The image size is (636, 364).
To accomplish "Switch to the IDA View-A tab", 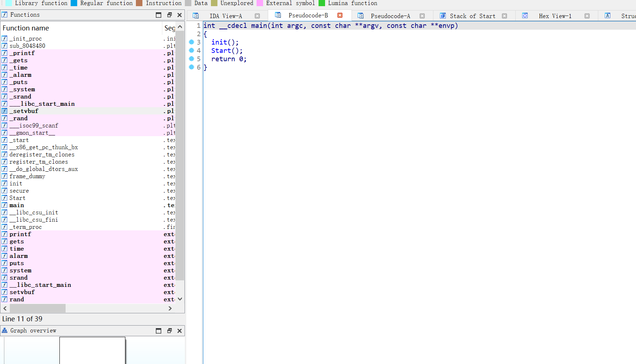I will [225, 16].
